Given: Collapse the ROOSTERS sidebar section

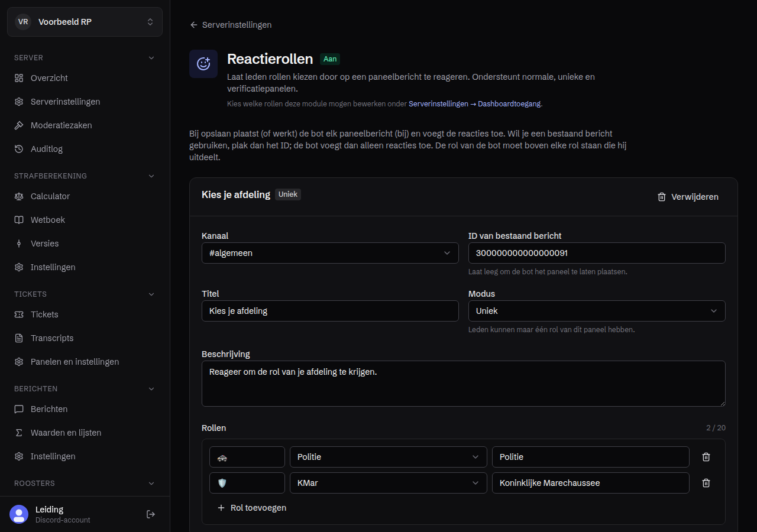Looking at the screenshot, I should coord(151,484).
